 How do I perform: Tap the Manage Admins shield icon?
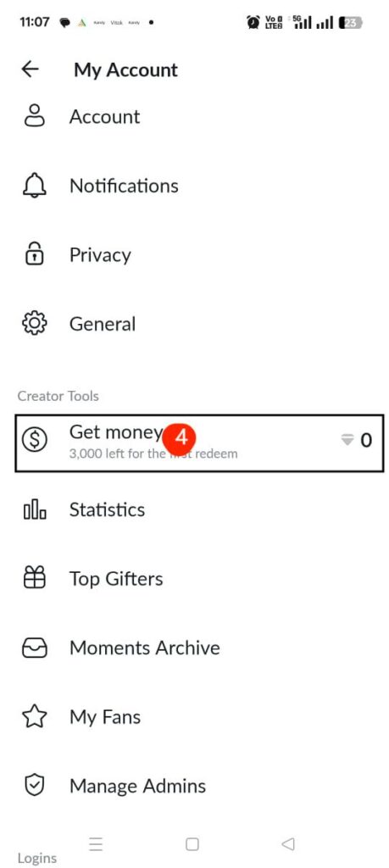pos(34,786)
